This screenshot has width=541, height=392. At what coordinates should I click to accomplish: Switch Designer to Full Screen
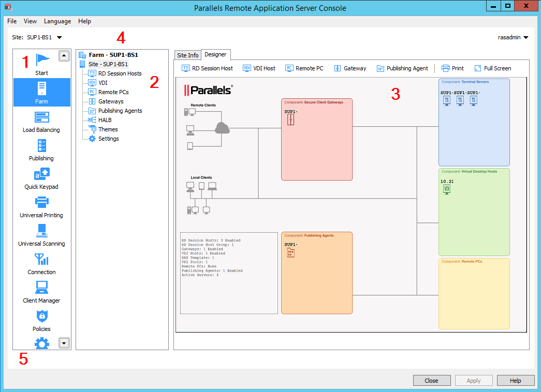pos(492,68)
